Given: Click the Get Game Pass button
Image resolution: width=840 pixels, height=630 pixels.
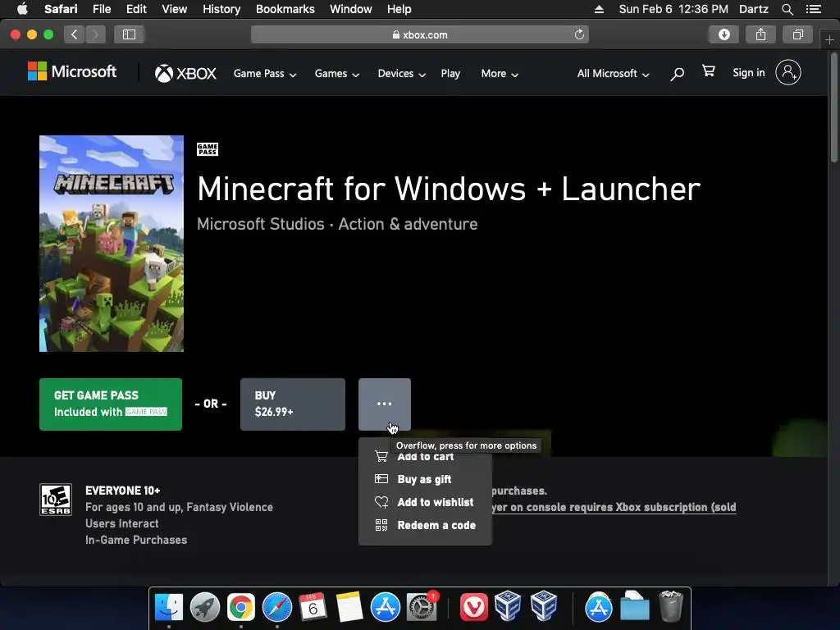Looking at the screenshot, I should point(111,404).
